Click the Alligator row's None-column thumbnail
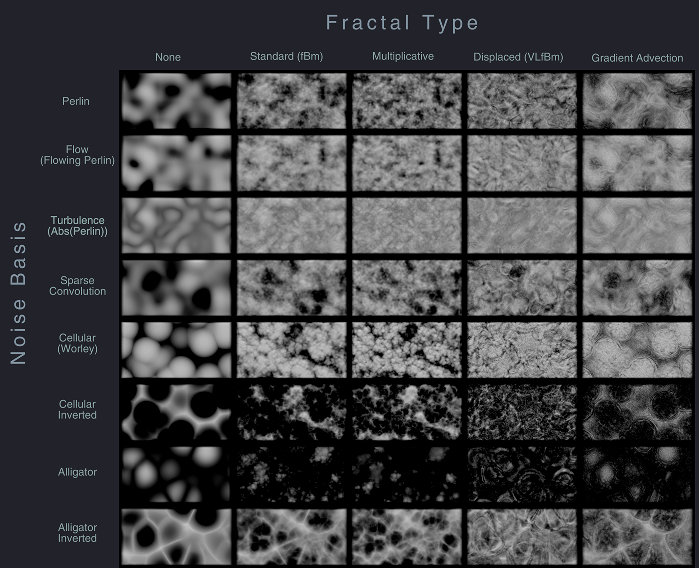Screen dimensions: 699x568 (177, 475)
